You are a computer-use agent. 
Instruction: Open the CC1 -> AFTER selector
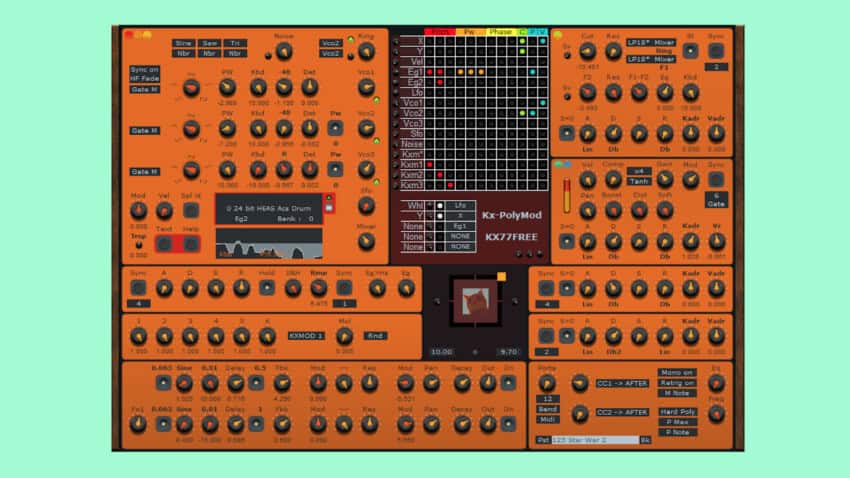[622, 383]
